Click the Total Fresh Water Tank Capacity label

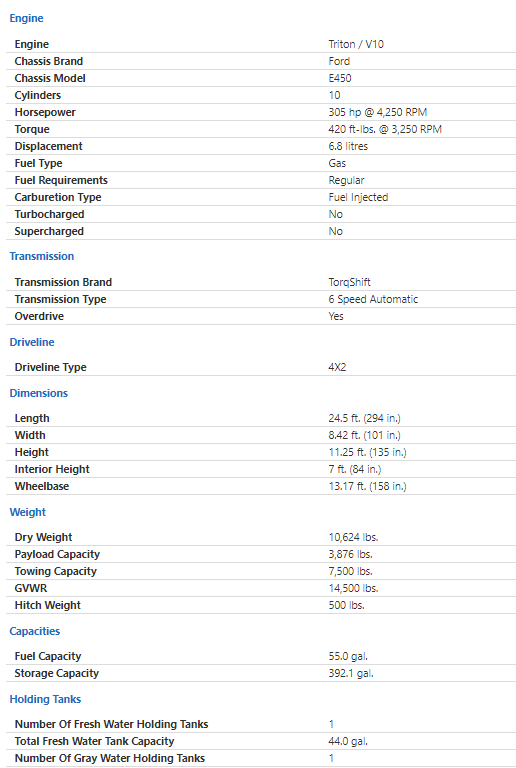click(94, 742)
